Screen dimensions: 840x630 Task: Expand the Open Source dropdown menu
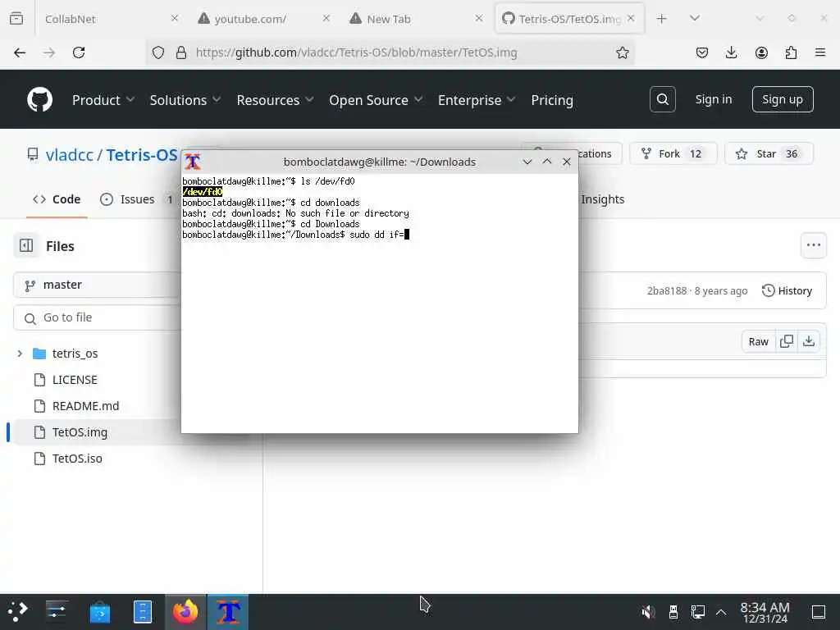(376, 99)
